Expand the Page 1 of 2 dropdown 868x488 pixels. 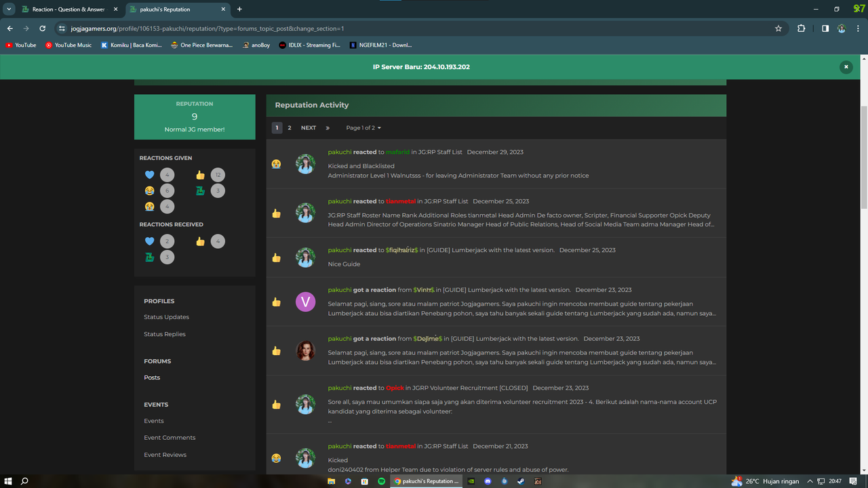click(x=363, y=127)
